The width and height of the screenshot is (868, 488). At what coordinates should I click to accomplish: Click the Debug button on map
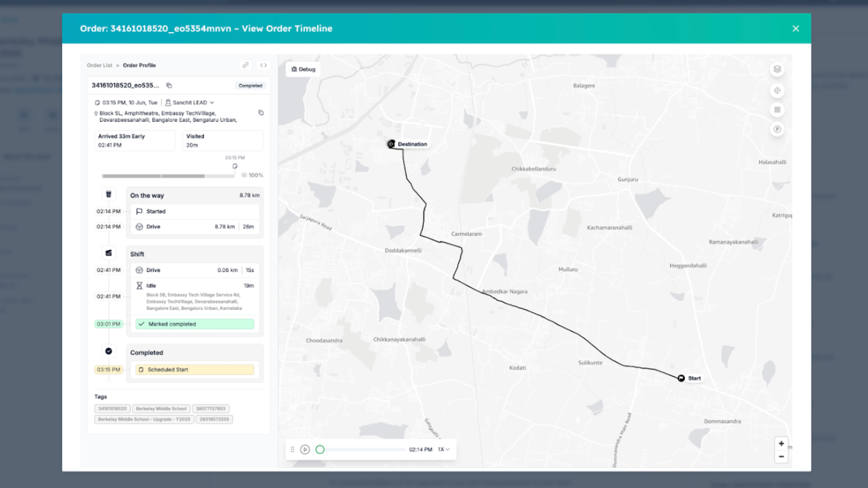coord(303,70)
